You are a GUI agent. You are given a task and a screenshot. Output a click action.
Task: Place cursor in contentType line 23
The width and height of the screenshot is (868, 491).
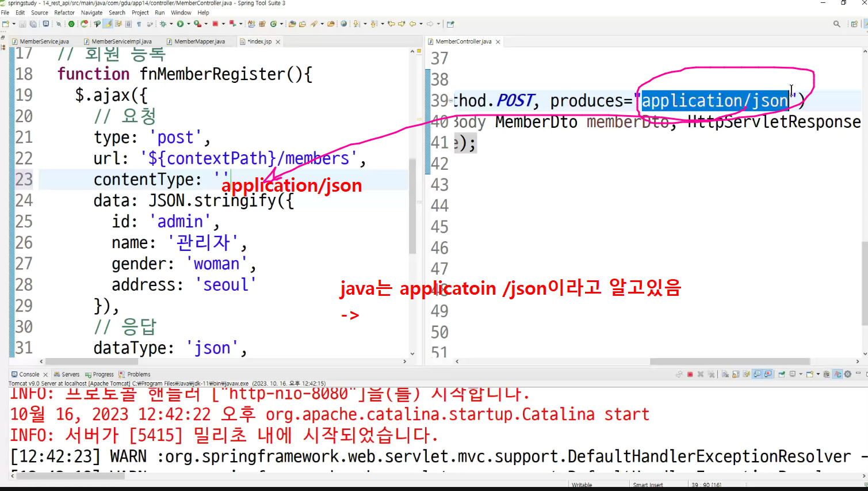coord(223,180)
